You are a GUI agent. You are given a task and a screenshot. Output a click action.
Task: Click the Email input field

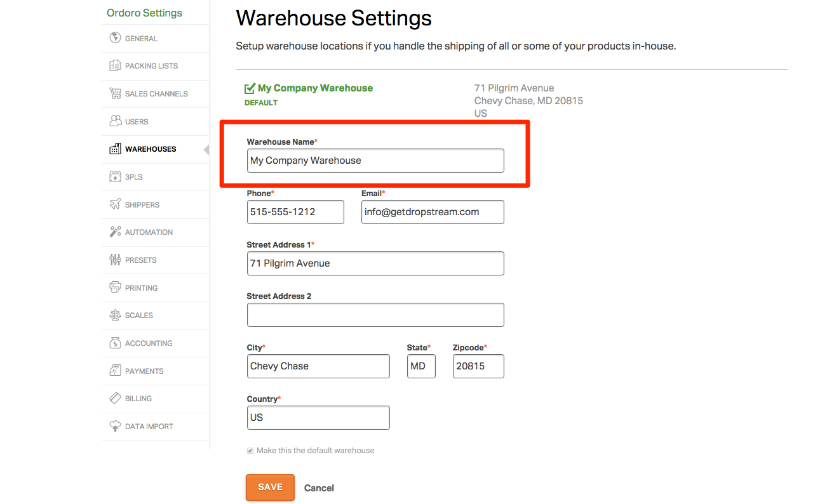pos(433,212)
